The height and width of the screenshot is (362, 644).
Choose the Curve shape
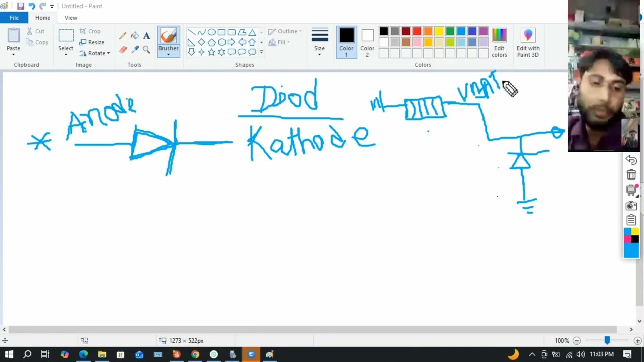point(201,32)
